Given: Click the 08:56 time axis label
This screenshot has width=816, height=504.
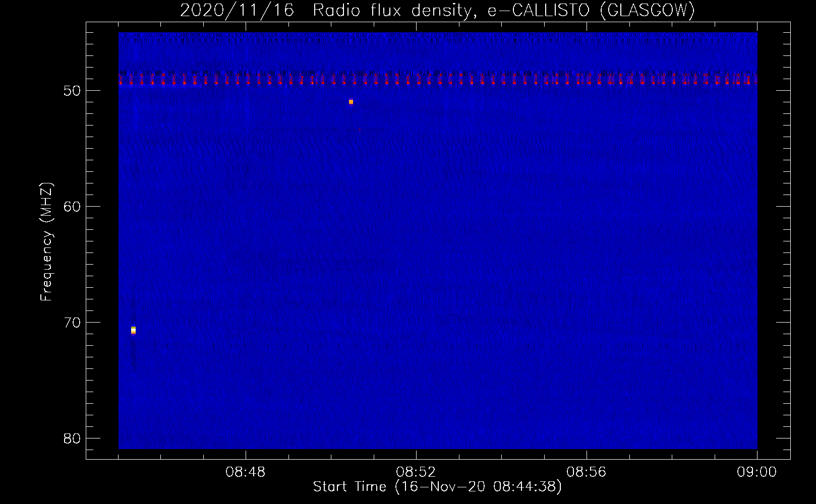Looking at the screenshot, I should pyautogui.click(x=587, y=472).
